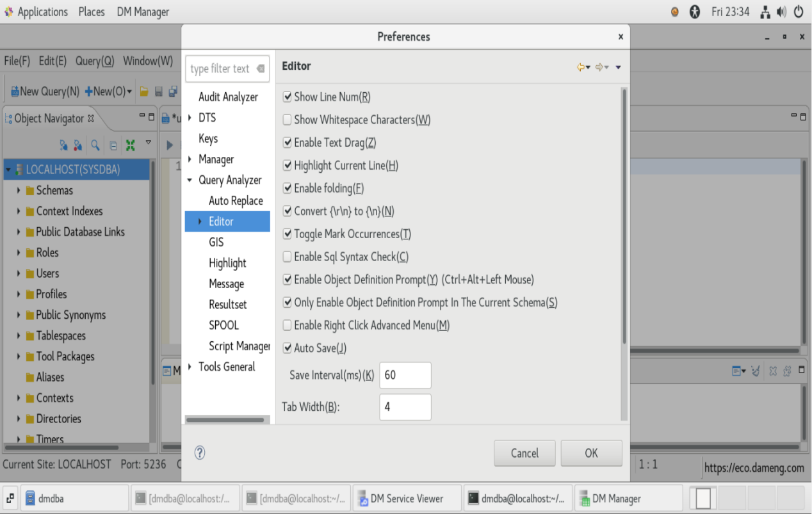The image size is (812, 514).
Task: Toggle Highlight Current Line(H)
Action: [287, 166]
